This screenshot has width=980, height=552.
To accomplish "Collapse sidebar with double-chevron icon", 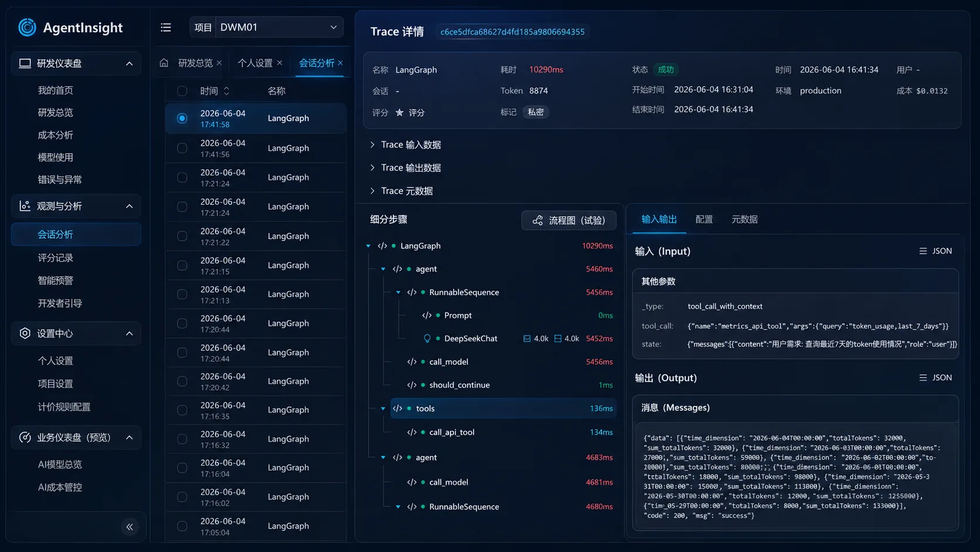I will click(x=130, y=527).
